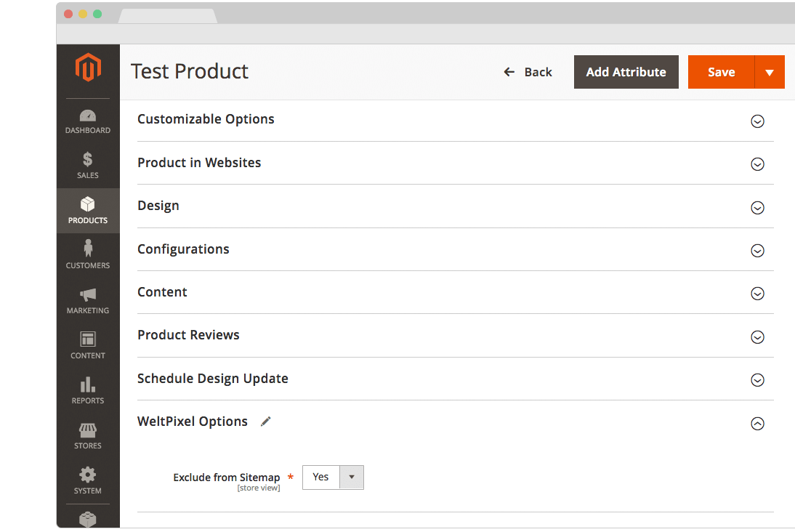
Task: Open the Sales dollar icon
Action: click(x=88, y=160)
